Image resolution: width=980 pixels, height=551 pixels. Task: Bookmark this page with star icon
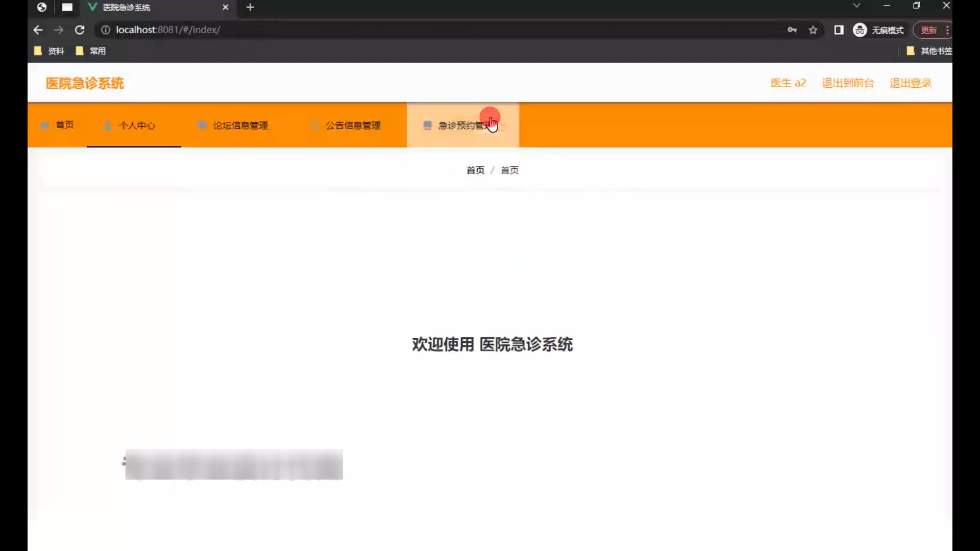(813, 30)
